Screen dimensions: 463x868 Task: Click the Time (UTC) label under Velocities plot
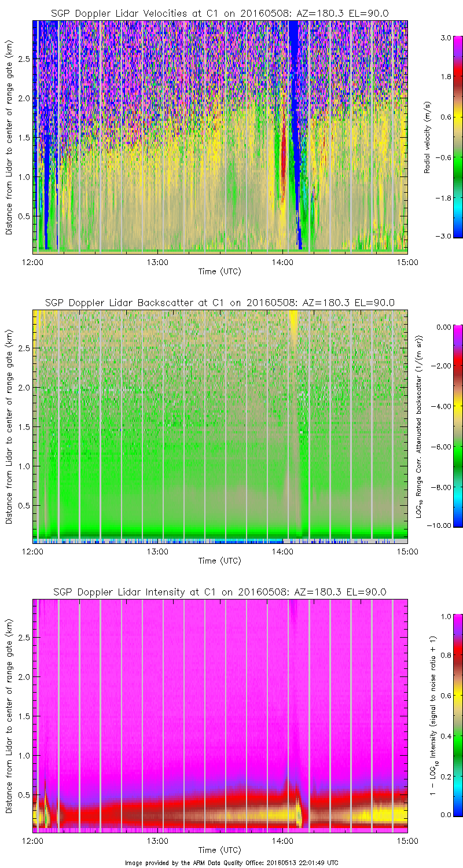tap(219, 271)
